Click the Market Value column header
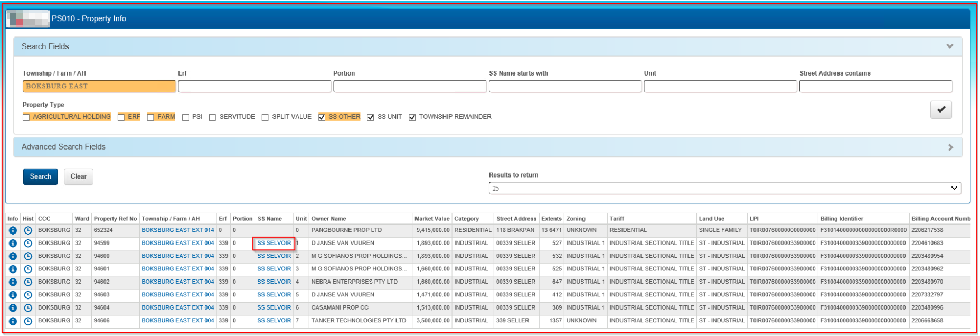 [x=431, y=219]
